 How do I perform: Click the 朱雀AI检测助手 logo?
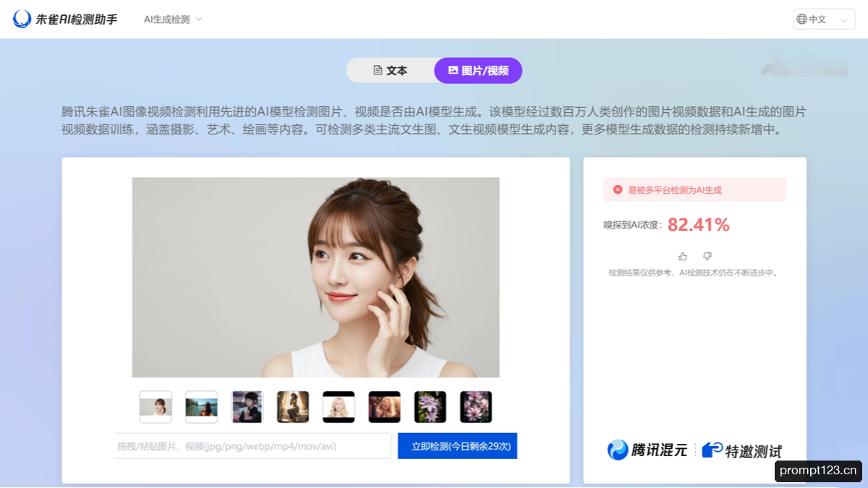coord(65,20)
